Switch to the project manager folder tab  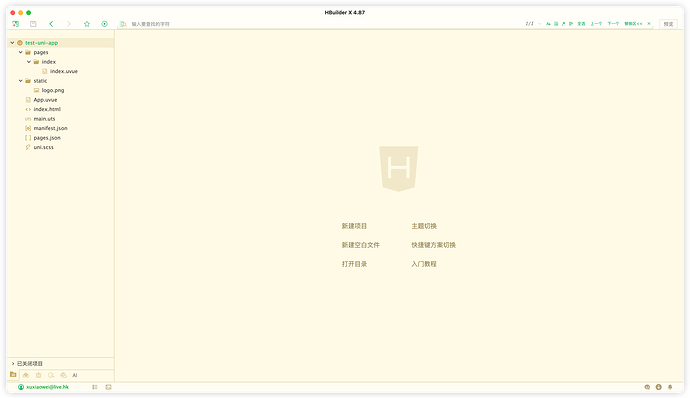point(13,375)
